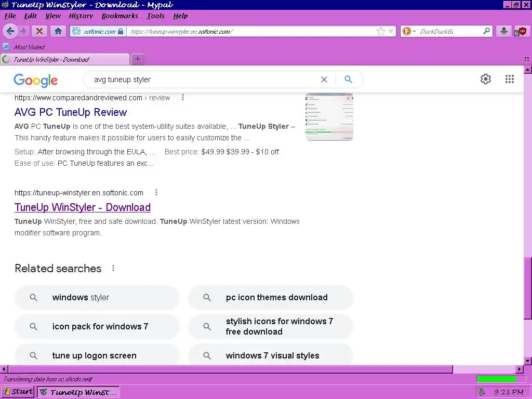Click the blue Google search magnifier

pos(348,79)
